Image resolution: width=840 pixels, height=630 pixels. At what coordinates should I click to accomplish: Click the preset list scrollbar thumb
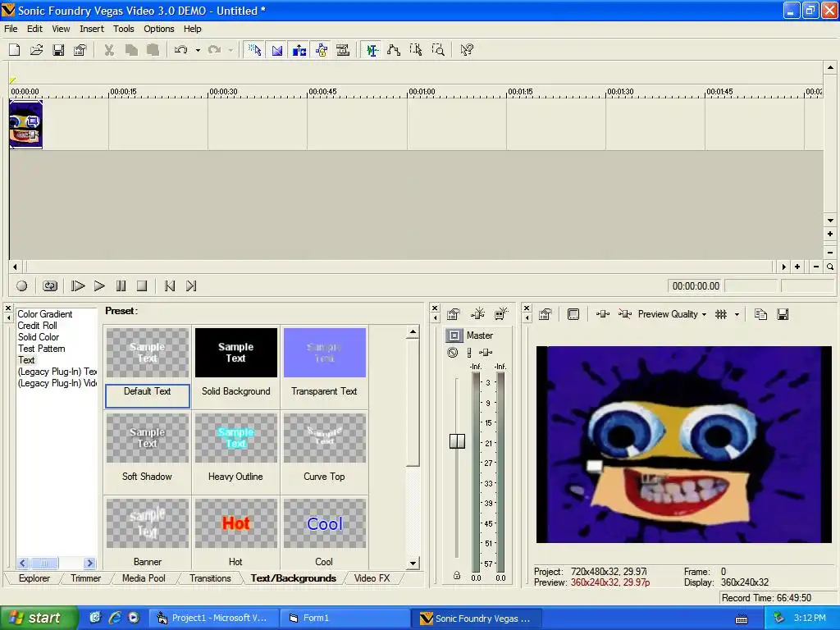413,402
